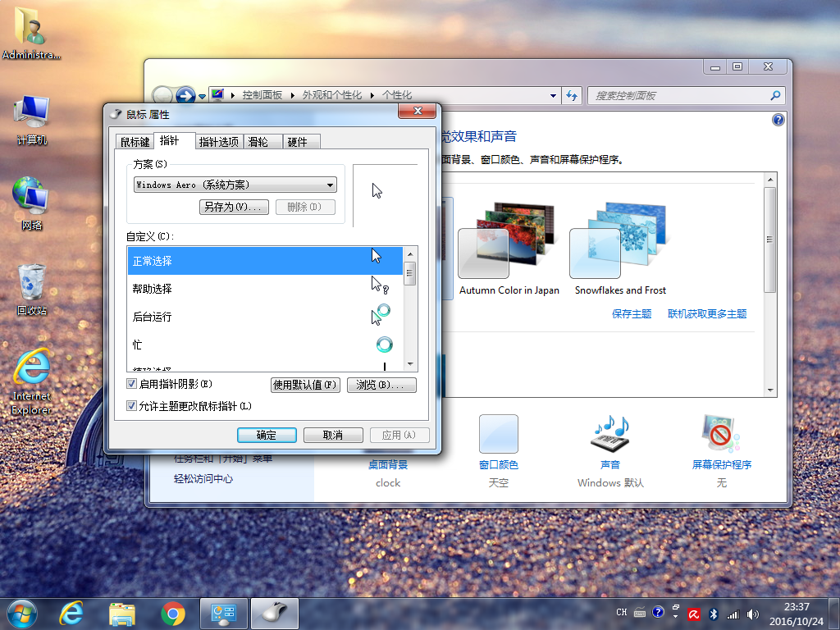Click theme list scroll up arrow
This screenshot has height=630, width=840.
click(x=770, y=180)
